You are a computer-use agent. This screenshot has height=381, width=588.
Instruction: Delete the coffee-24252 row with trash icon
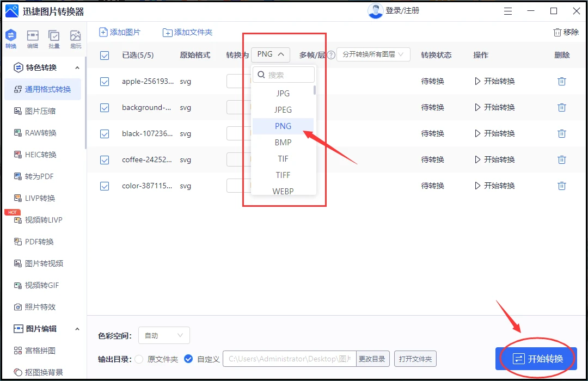[x=561, y=159]
